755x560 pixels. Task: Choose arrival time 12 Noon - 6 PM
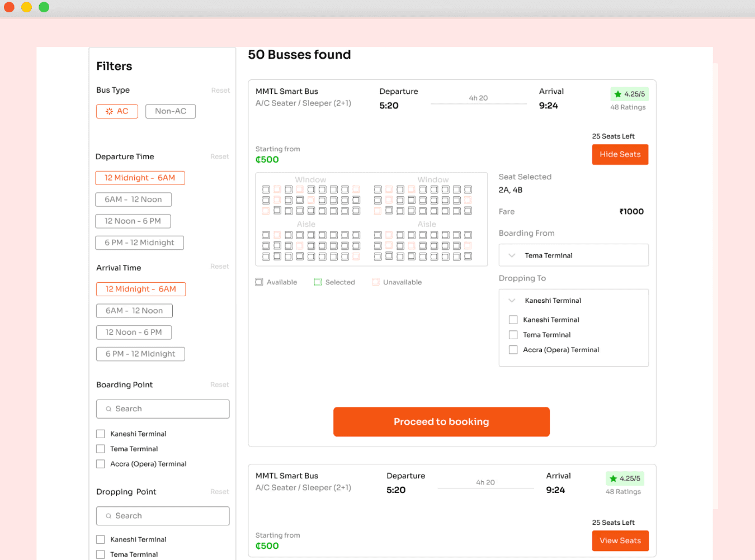pos(134,333)
